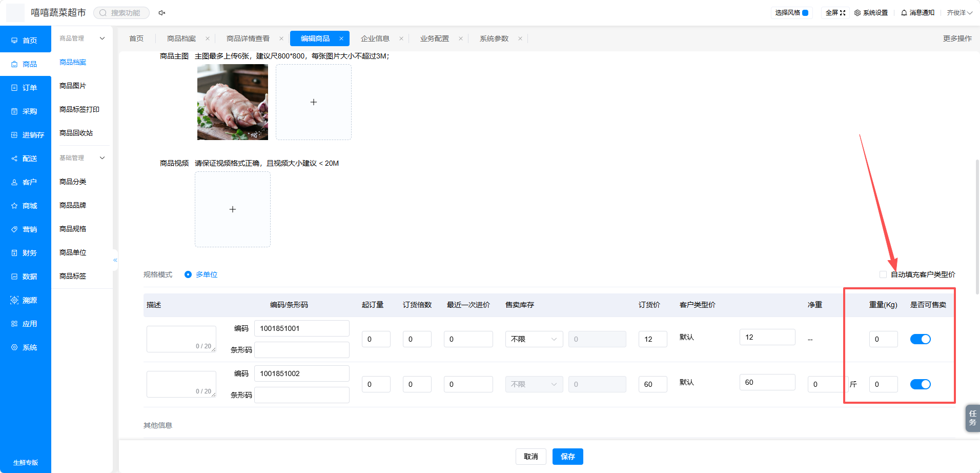This screenshot has height=473, width=980.
Task: Open the 订单 orders sidebar icon
Action: pos(14,88)
